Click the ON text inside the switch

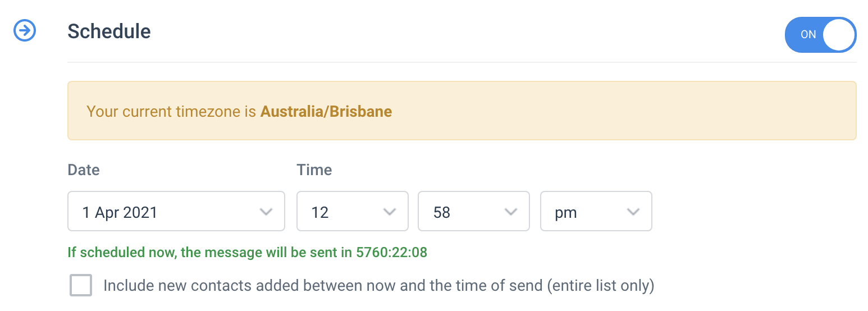tap(808, 35)
